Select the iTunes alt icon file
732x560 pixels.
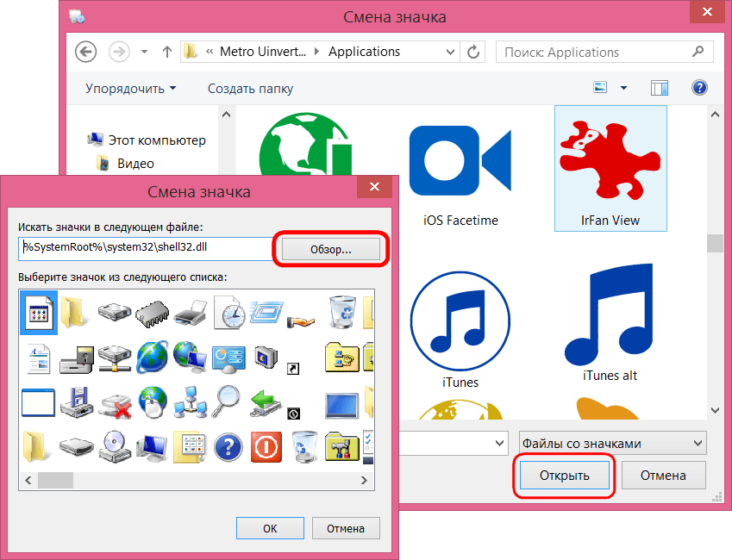(x=610, y=323)
